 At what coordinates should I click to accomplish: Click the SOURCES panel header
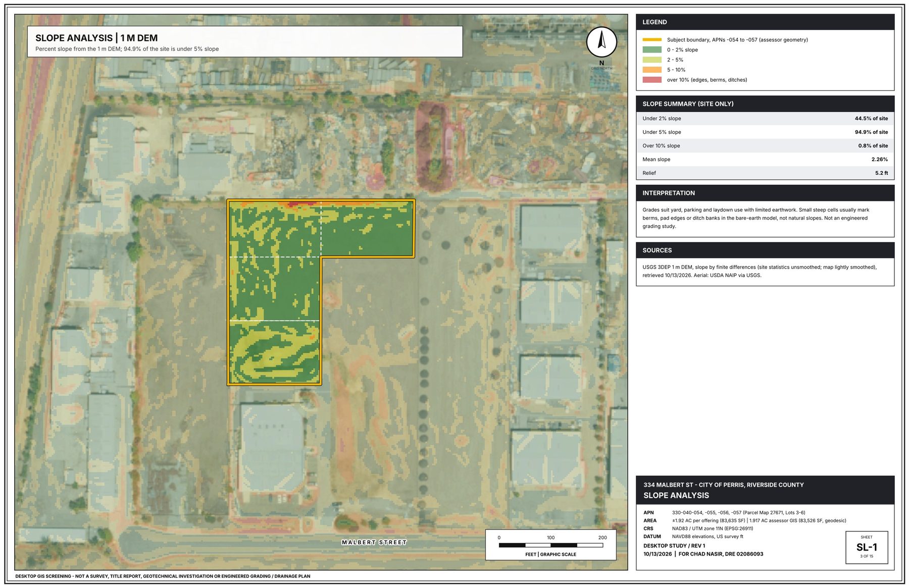[x=765, y=250]
